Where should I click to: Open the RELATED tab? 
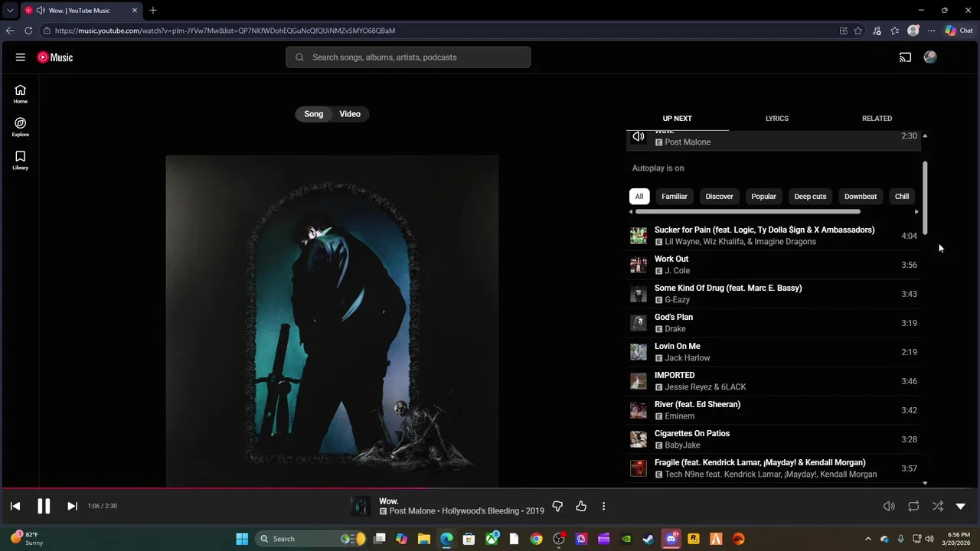coord(877,119)
